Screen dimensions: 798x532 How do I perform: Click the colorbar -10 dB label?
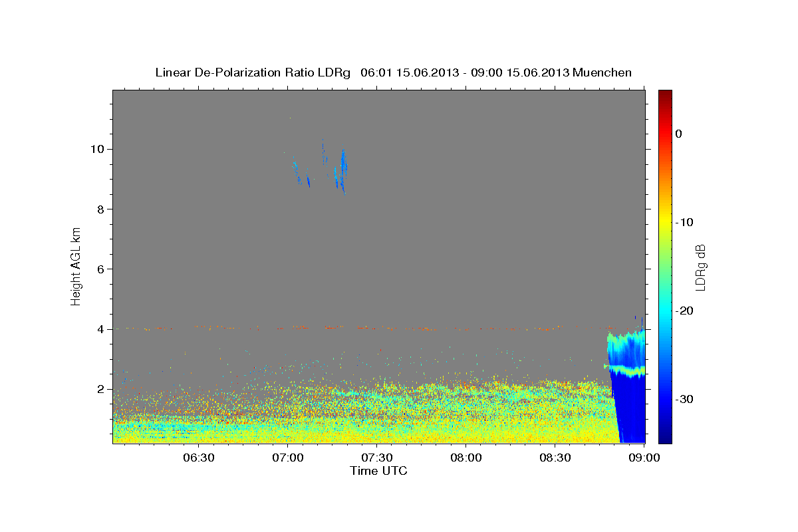pyautogui.click(x=684, y=222)
